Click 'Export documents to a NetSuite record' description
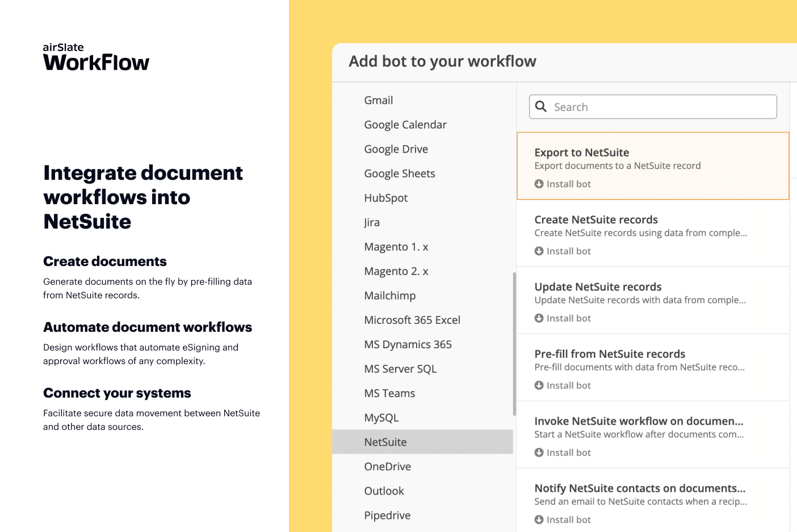Viewport: 797px width, 532px height. (x=618, y=166)
